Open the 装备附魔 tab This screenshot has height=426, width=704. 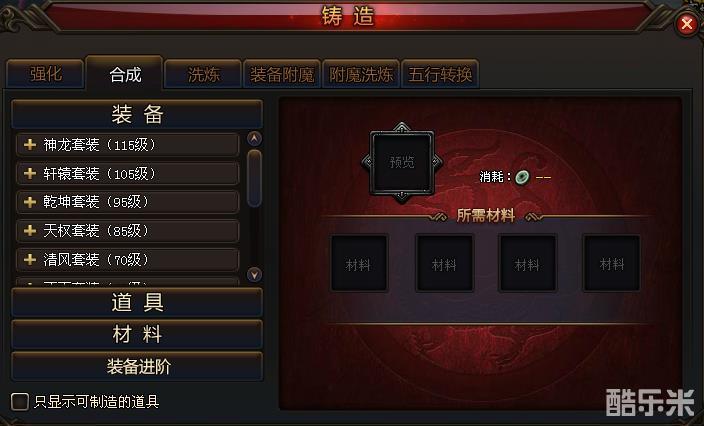click(282, 74)
